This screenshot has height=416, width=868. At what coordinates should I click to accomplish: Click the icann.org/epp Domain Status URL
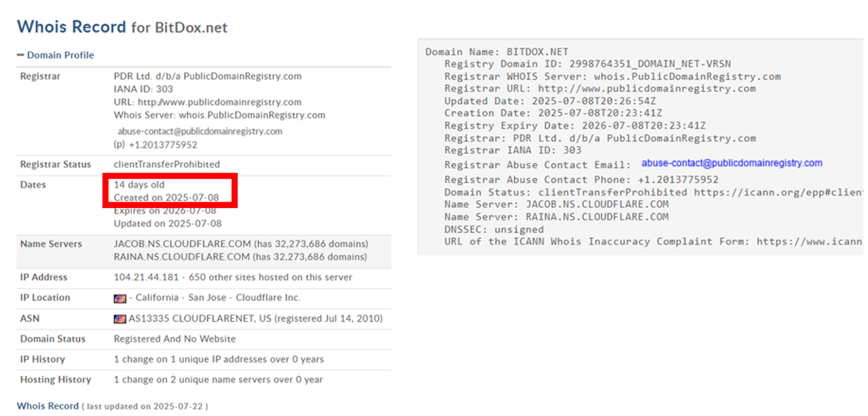pos(778,192)
